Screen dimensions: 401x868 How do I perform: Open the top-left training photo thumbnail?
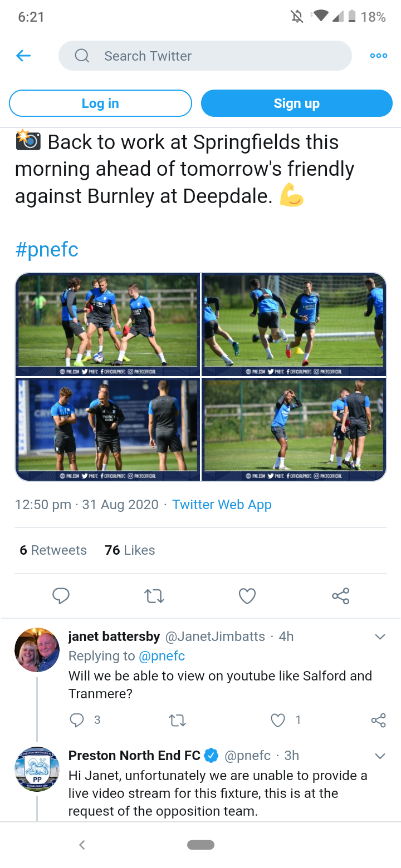[x=108, y=325]
